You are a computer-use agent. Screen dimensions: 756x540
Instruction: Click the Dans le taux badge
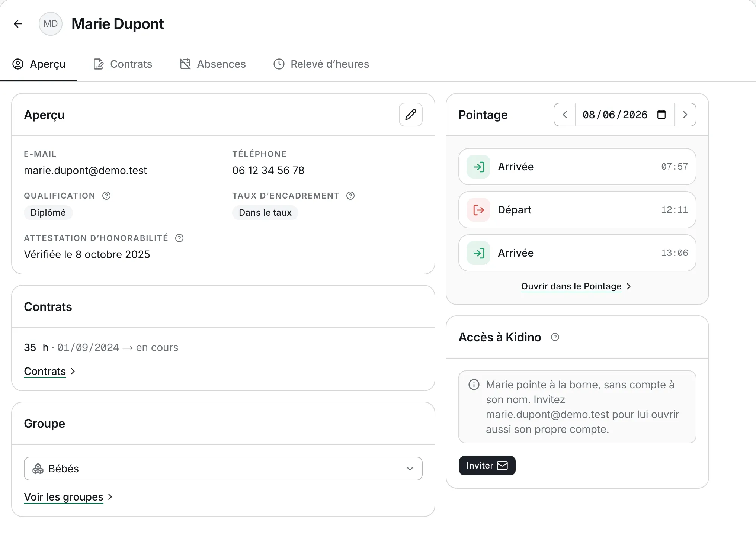265,213
